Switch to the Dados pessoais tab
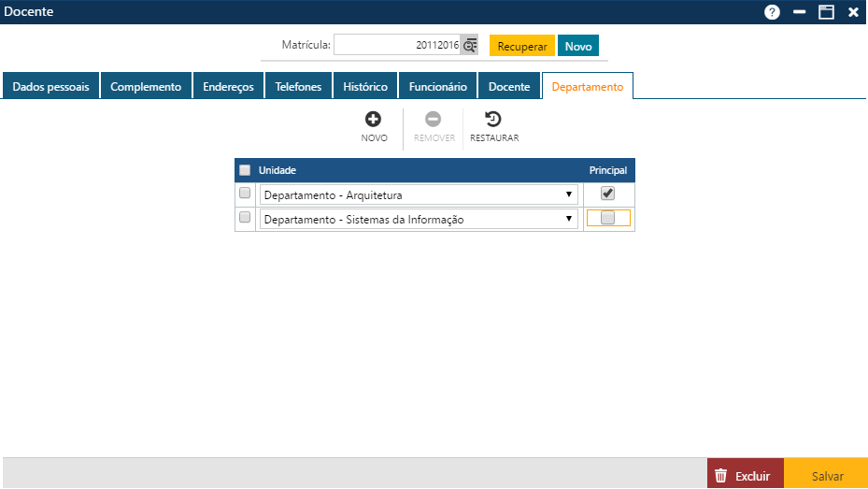This screenshot has width=868, height=489. tap(51, 86)
